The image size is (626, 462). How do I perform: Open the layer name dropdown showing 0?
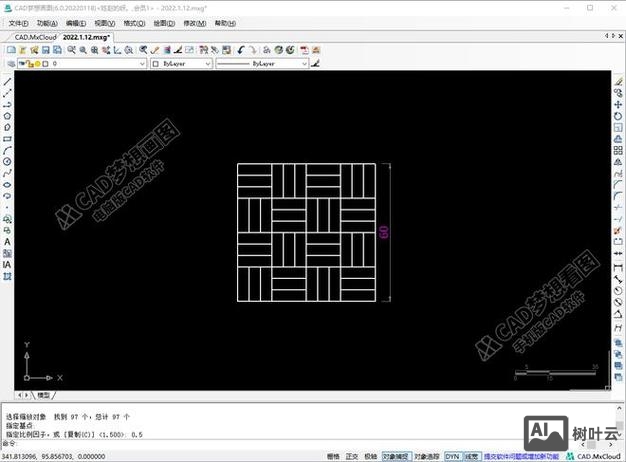pos(97,63)
